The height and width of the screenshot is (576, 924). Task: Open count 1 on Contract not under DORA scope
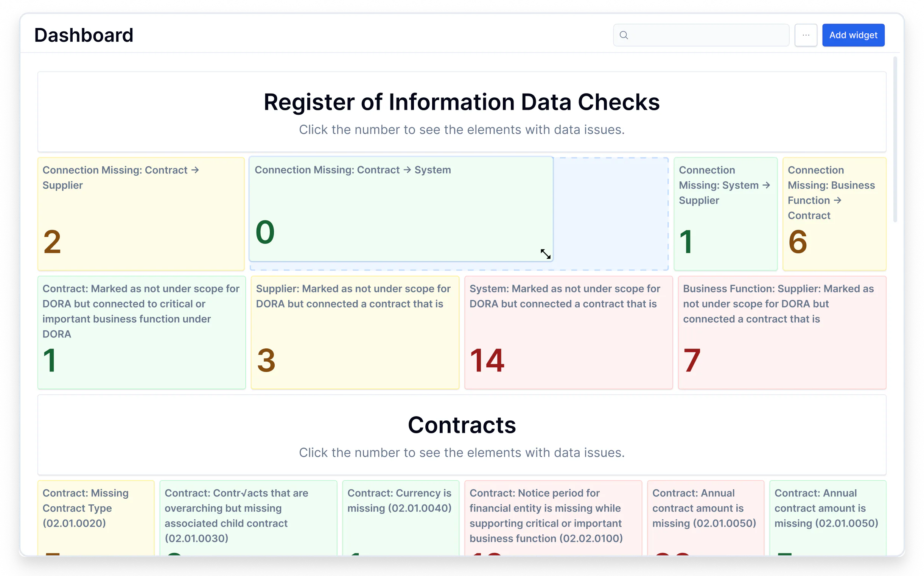(50, 361)
